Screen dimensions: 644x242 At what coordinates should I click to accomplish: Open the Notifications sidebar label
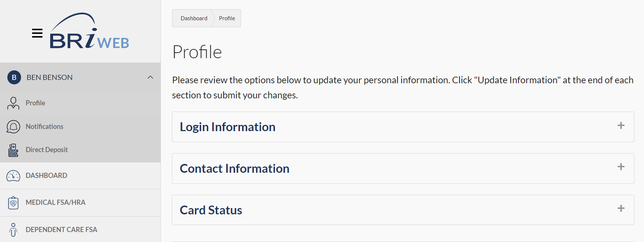45,127
